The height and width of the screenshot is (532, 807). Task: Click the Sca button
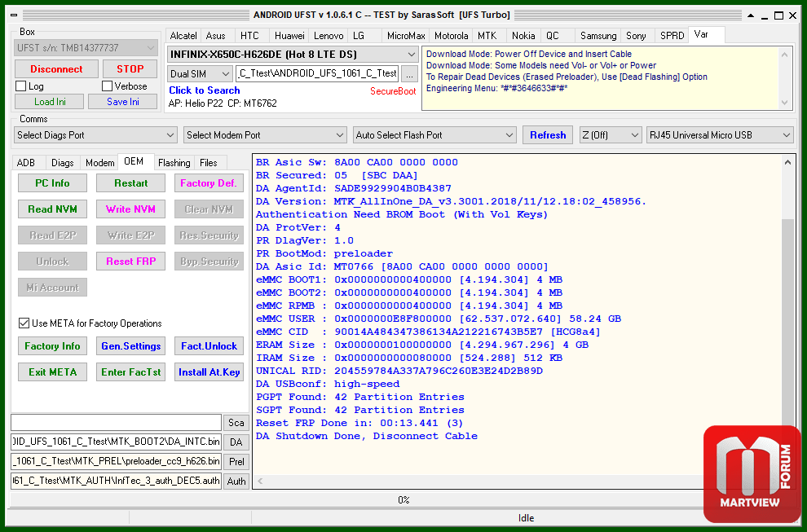click(236, 422)
